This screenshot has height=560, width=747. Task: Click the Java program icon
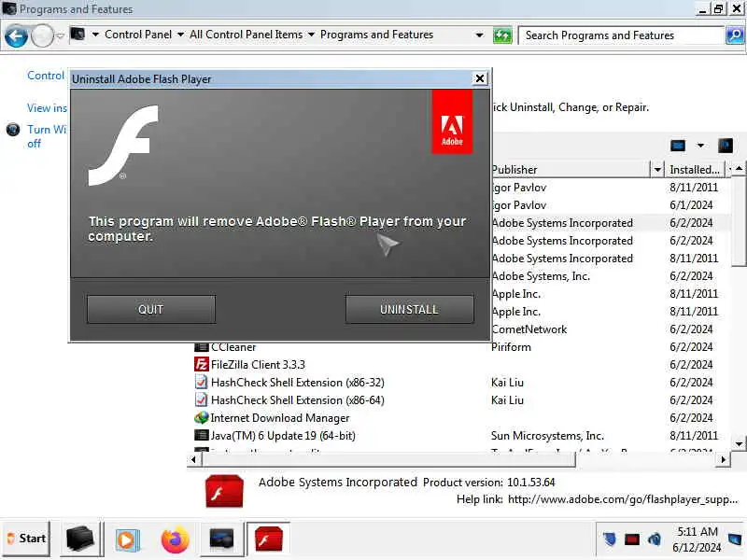(202, 435)
